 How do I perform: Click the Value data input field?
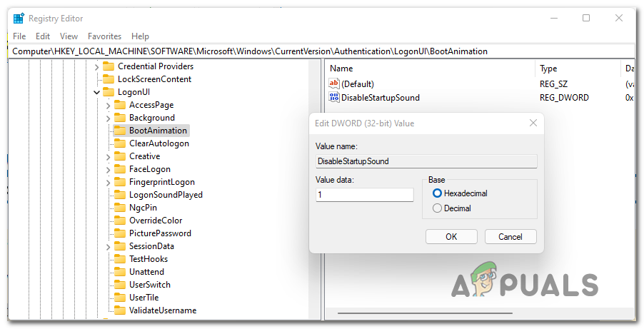point(365,195)
